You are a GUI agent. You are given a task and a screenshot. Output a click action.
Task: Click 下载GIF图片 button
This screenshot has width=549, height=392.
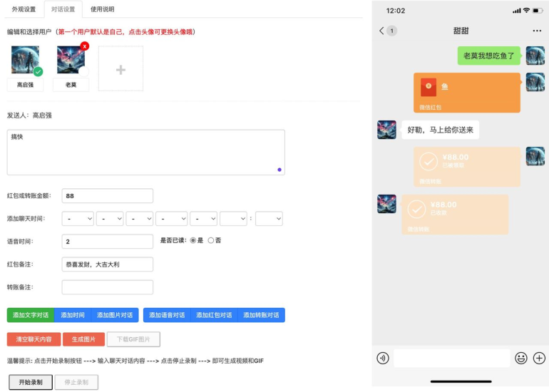[x=133, y=339]
